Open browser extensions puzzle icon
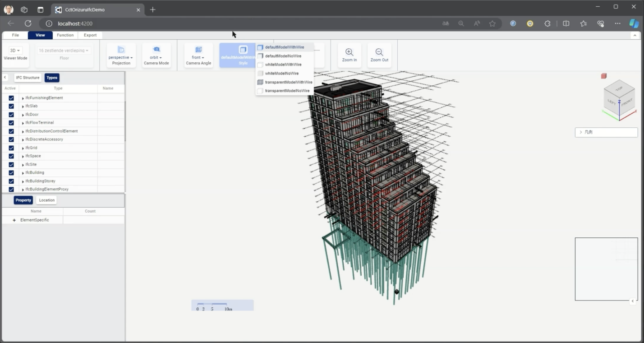The width and height of the screenshot is (644, 343). click(x=547, y=23)
